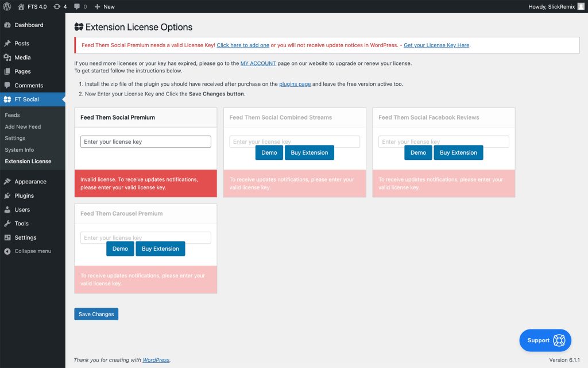This screenshot has height=368, width=588.
Task: Open the SlickRemix user avatar
Action: pyautogui.click(x=581, y=6)
